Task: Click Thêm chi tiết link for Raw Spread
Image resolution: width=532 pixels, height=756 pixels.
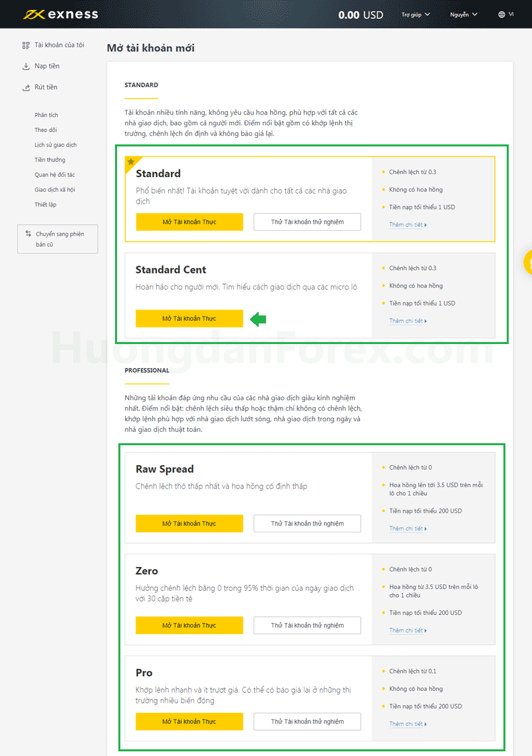Action: click(408, 528)
